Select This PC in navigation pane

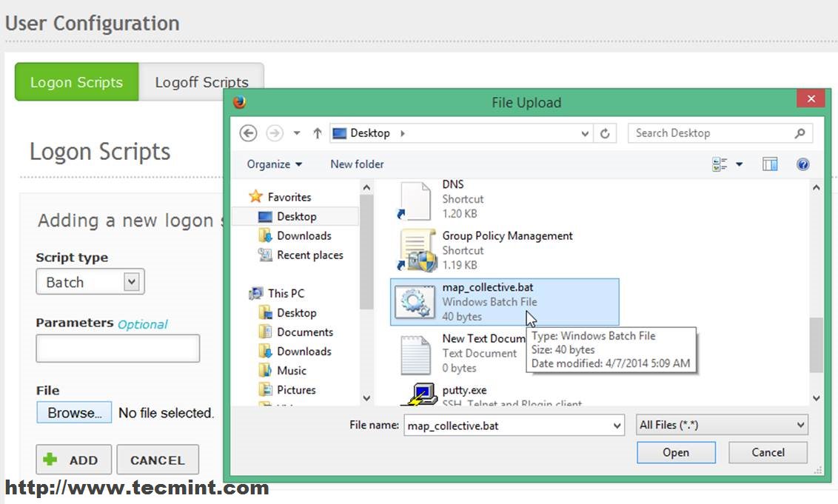[277, 293]
